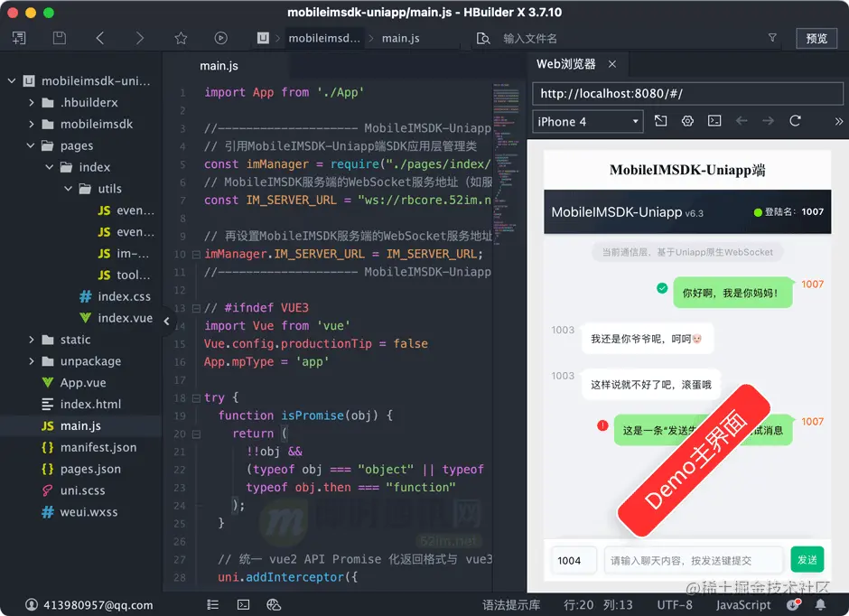Show more browser toolbar options chevrons
849x616 pixels.
(839, 121)
